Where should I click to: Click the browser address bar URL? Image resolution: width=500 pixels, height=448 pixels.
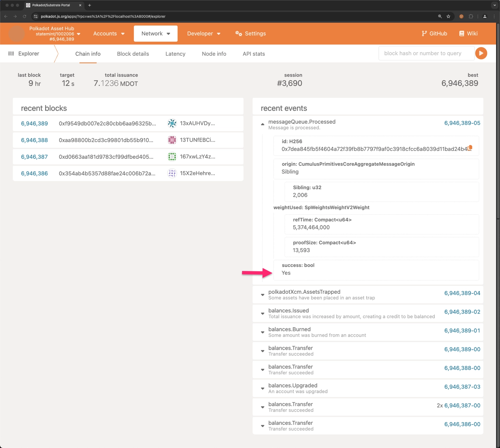click(x=103, y=16)
